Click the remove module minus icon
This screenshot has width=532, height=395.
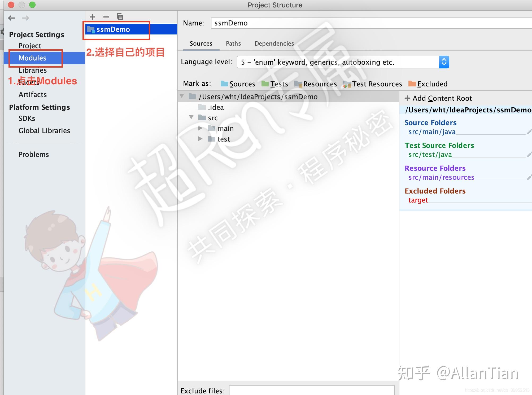(x=106, y=17)
